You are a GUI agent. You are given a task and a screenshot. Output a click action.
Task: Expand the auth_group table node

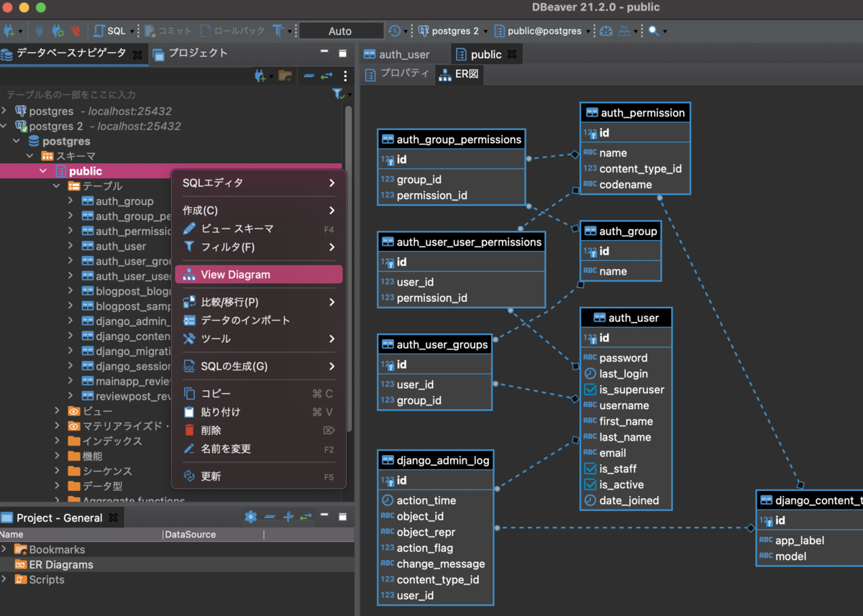click(70, 201)
